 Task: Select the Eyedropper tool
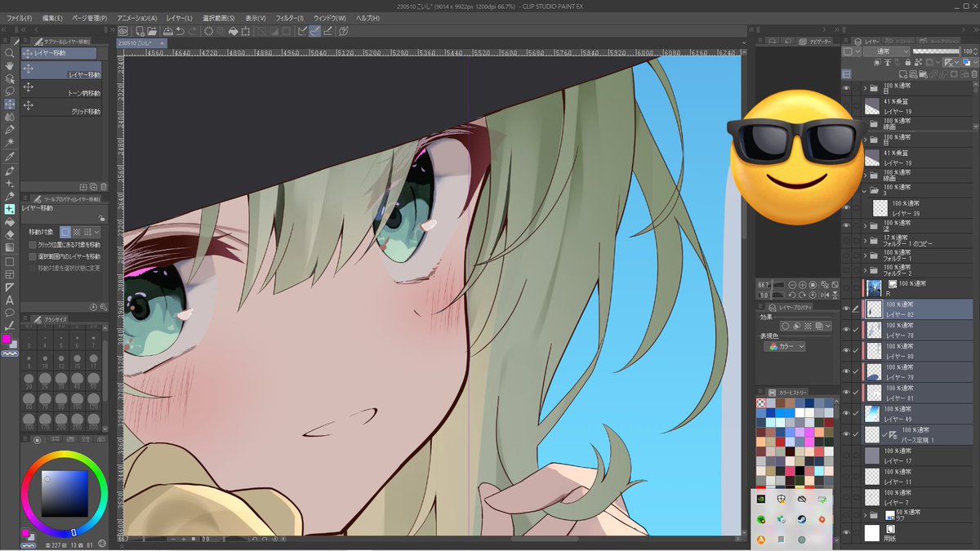click(x=9, y=156)
